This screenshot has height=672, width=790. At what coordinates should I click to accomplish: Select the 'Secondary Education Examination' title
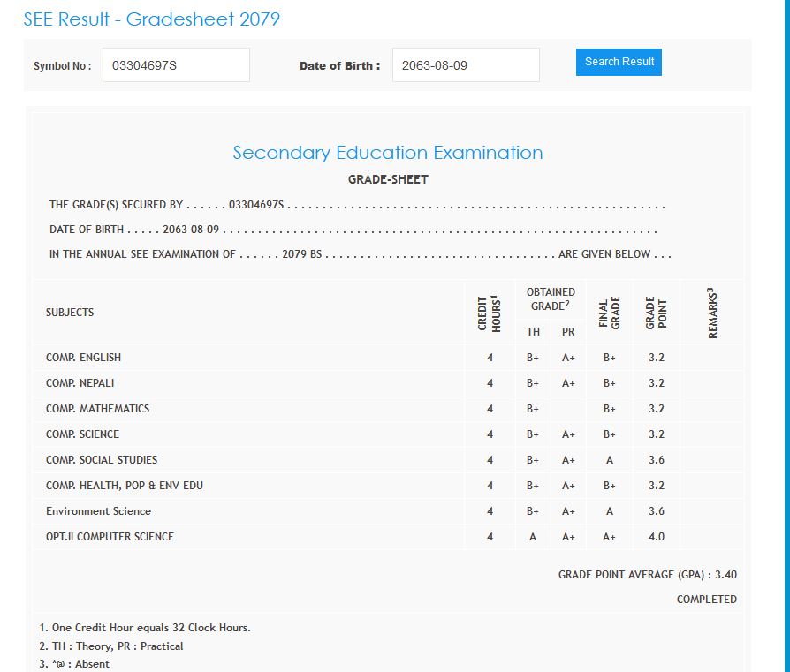[x=388, y=153]
